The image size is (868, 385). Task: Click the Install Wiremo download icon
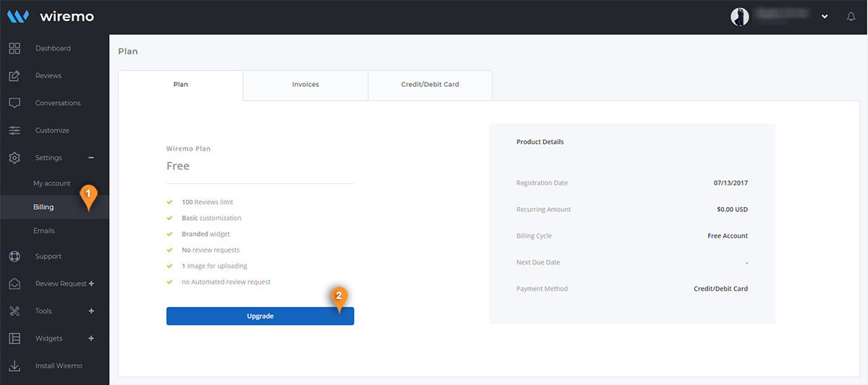pos(14,365)
